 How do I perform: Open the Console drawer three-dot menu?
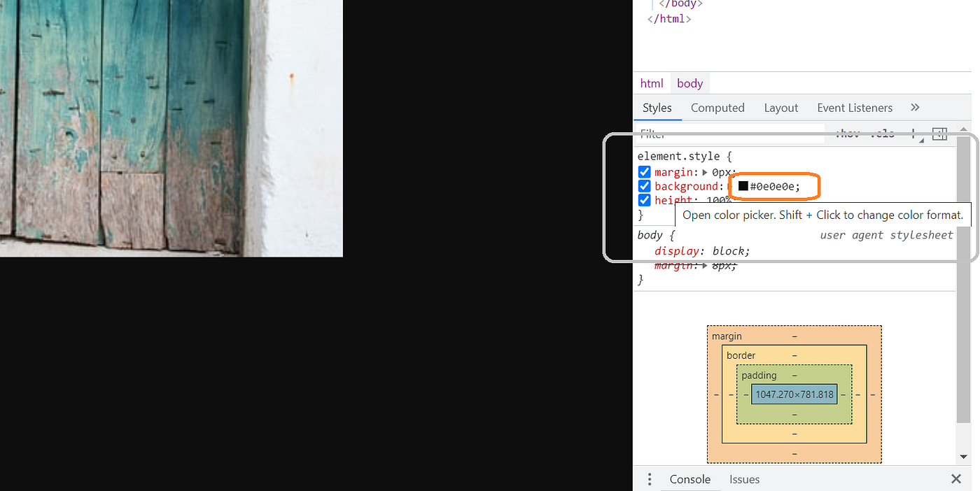[649, 478]
